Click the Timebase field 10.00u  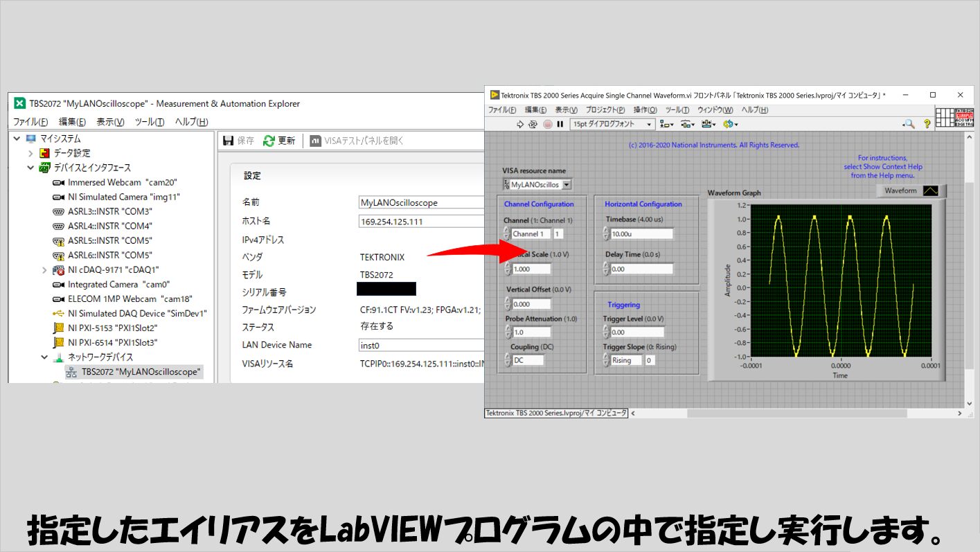(x=641, y=234)
